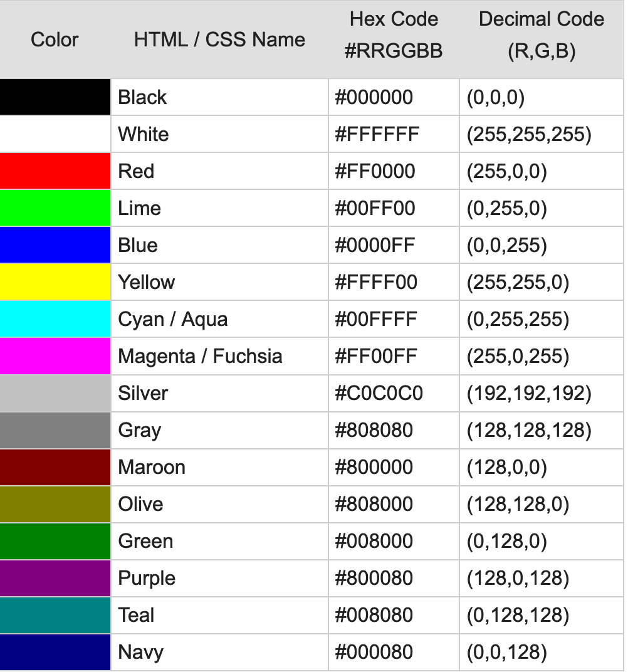
Task: Click hex code #00FFFF
Action: 376,319
